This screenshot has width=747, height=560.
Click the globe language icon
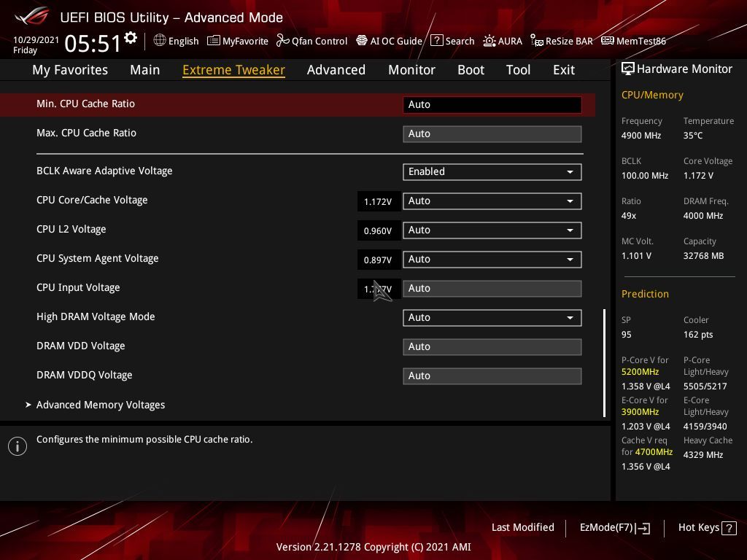point(160,41)
